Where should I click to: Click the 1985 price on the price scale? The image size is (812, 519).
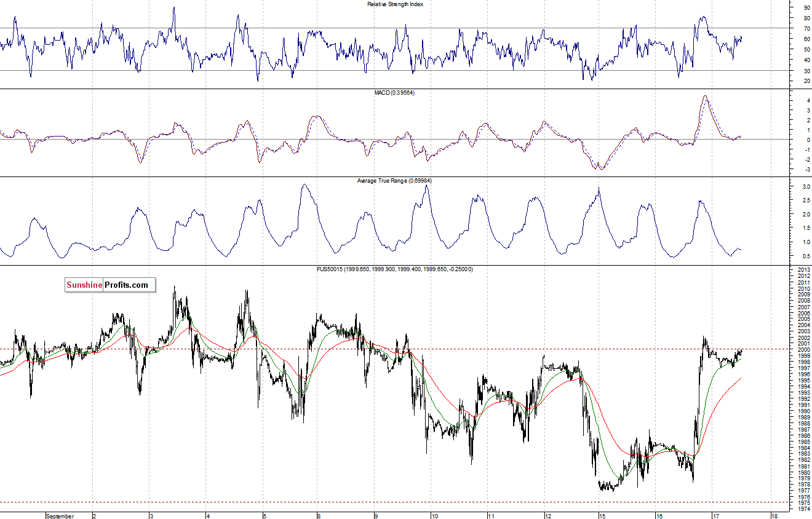(x=803, y=442)
